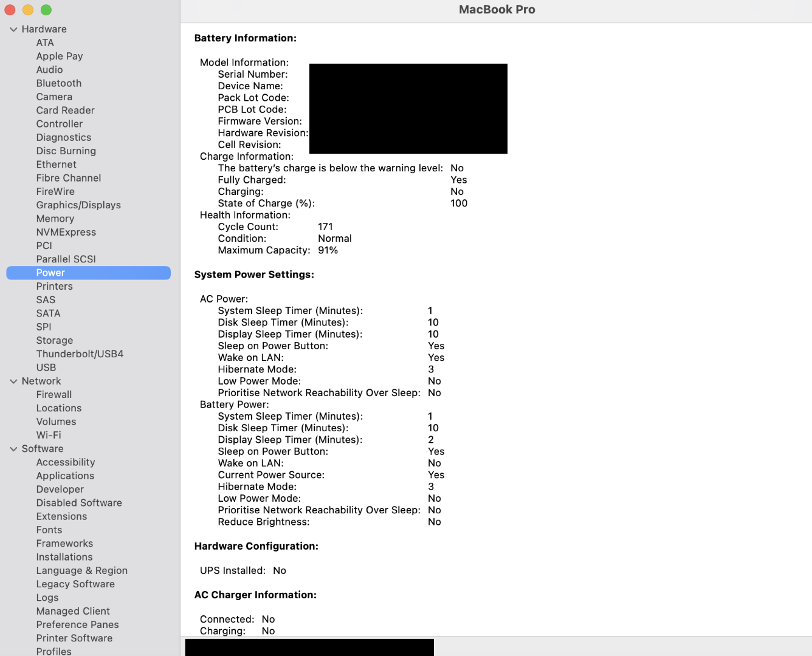The width and height of the screenshot is (812, 656).
Task: Open Memory information
Action: 55,219
